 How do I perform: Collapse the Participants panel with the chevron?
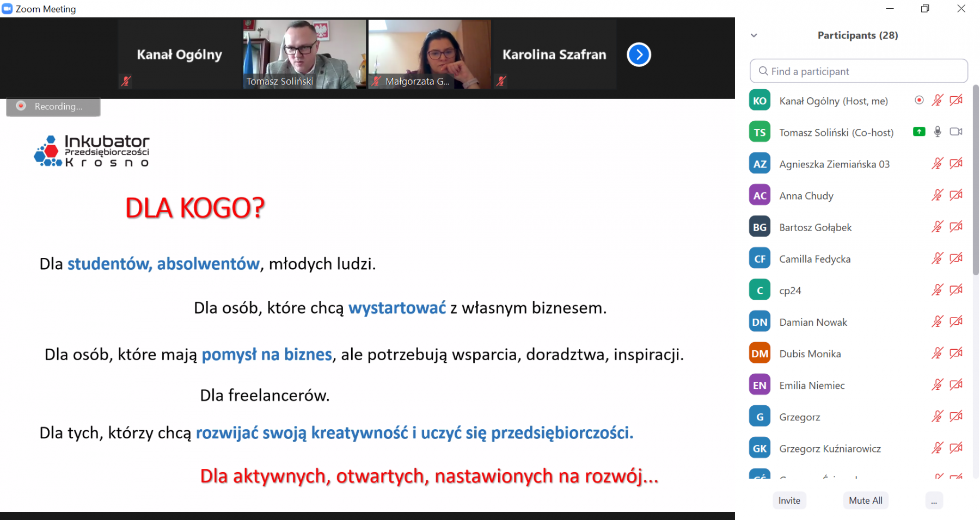(754, 35)
